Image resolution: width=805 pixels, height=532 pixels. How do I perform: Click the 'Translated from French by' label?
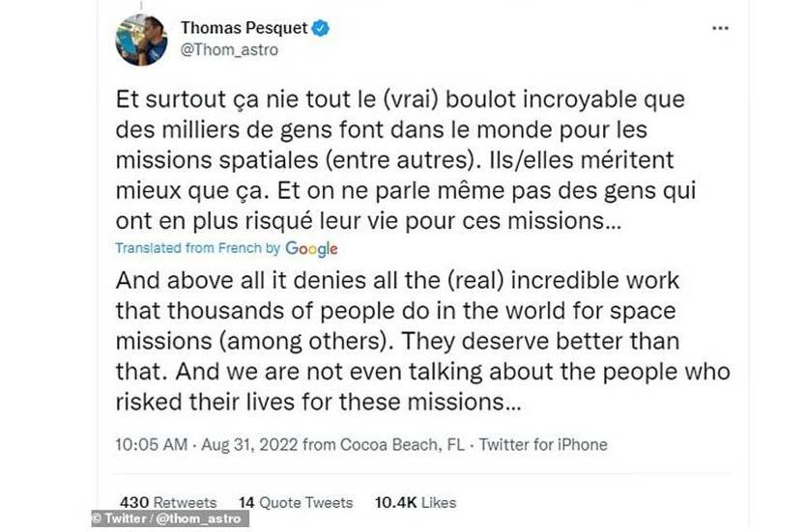tap(198, 248)
